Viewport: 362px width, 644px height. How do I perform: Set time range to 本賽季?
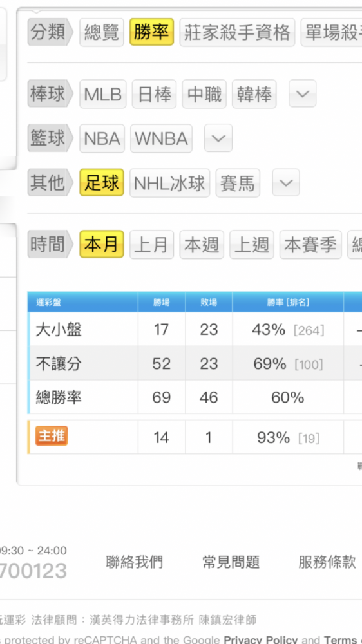310,245
